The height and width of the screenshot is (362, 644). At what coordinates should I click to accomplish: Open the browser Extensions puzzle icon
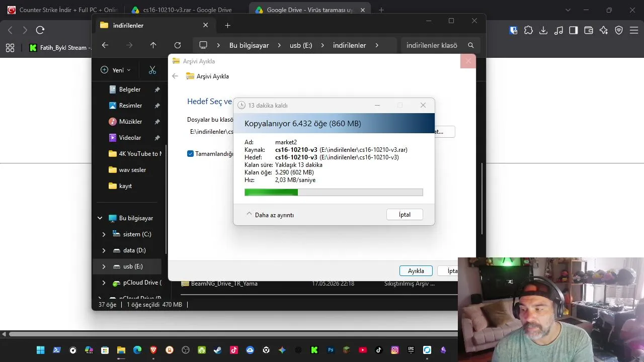[x=528, y=30]
